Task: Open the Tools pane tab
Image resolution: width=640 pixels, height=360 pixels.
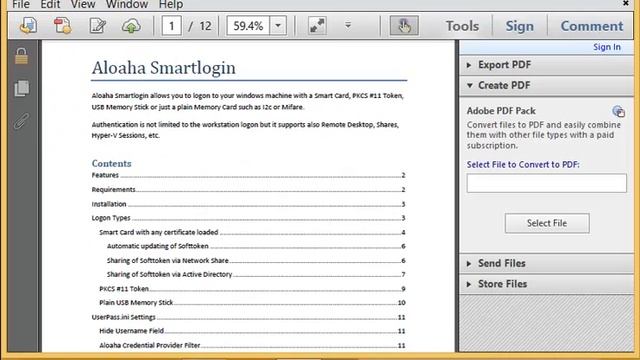Action: (462, 26)
